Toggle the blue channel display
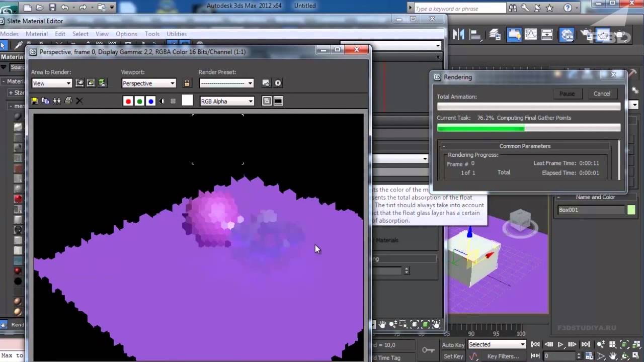The height and width of the screenshot is (362, 644). pos(150,101)
